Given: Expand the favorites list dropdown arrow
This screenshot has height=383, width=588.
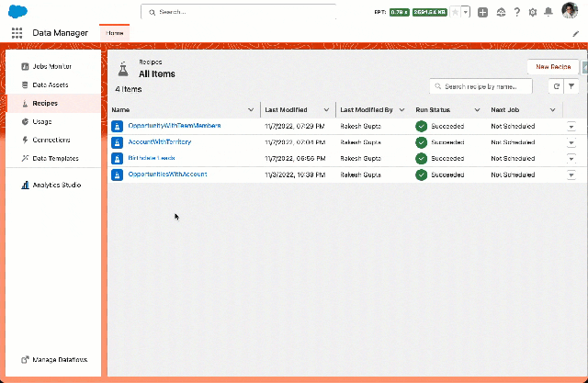Looking at the screenshot, I should coord(466,12).
